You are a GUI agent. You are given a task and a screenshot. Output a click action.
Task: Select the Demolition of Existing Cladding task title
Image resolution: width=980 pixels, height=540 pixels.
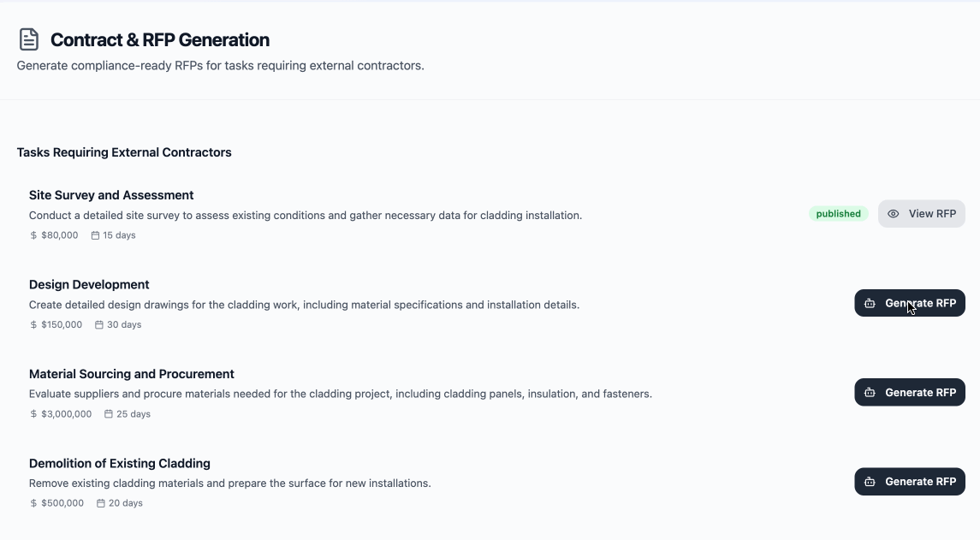tap(120, 463)
